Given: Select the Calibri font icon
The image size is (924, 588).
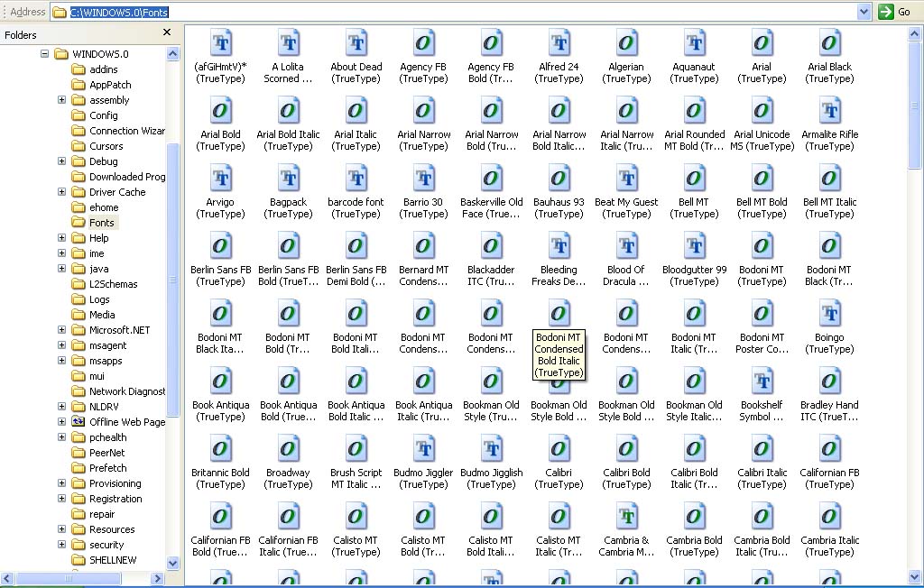Looking at the screenshot, I should pos(559,449).
